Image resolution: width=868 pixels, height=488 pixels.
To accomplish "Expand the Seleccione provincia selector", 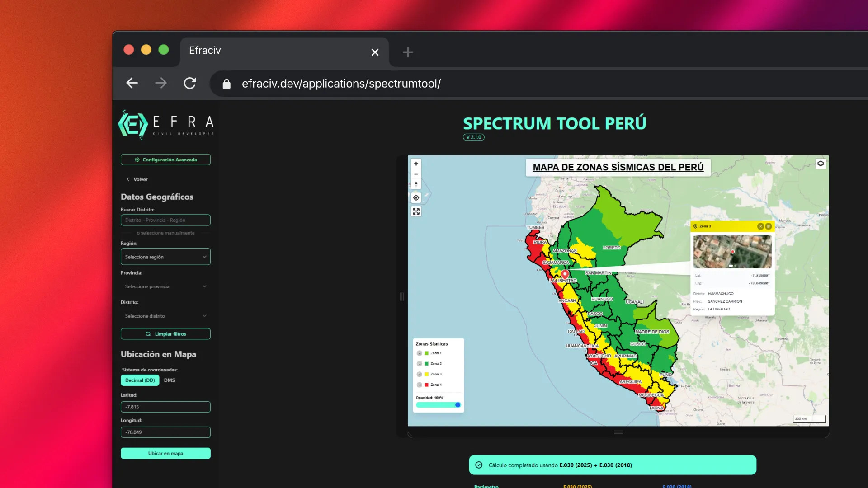I will click(165, 286).
